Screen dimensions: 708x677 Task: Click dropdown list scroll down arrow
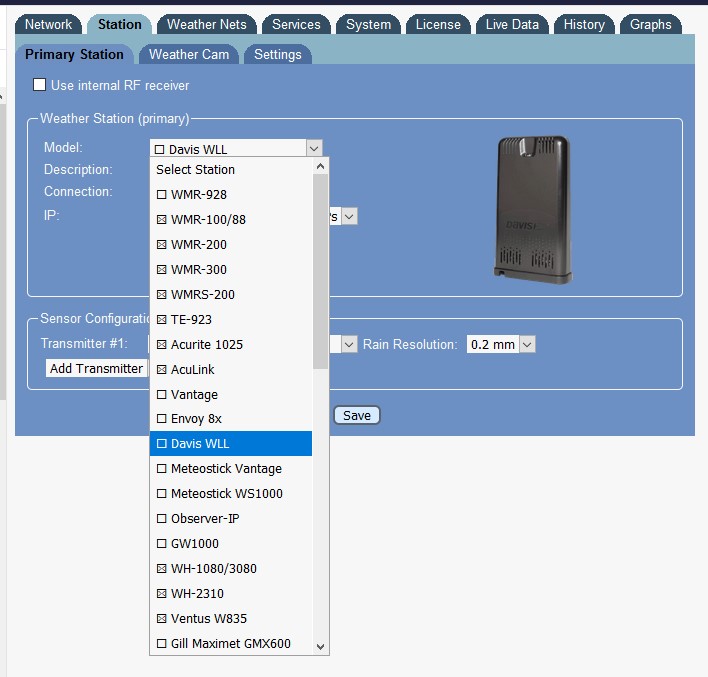(321, 647)
